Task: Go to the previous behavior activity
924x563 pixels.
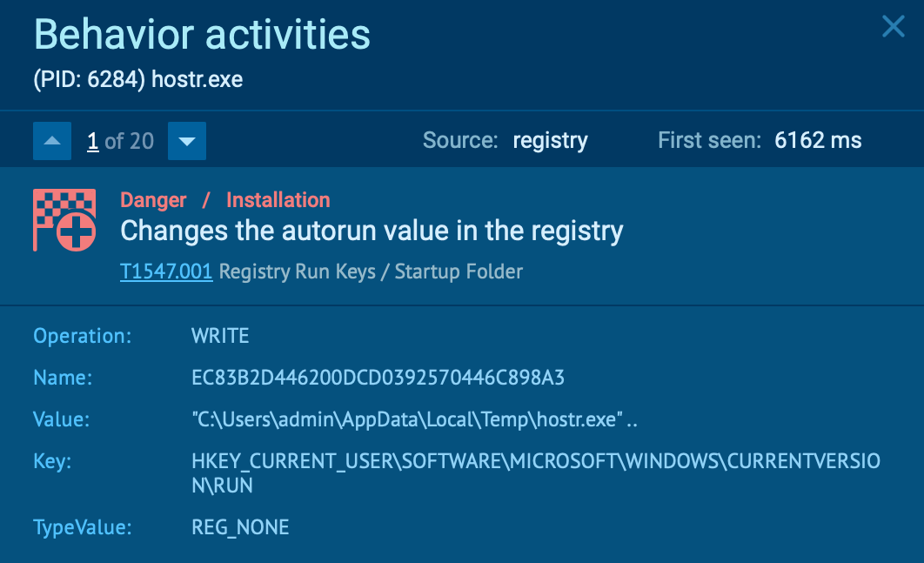Action: click(x=51, y=141)
